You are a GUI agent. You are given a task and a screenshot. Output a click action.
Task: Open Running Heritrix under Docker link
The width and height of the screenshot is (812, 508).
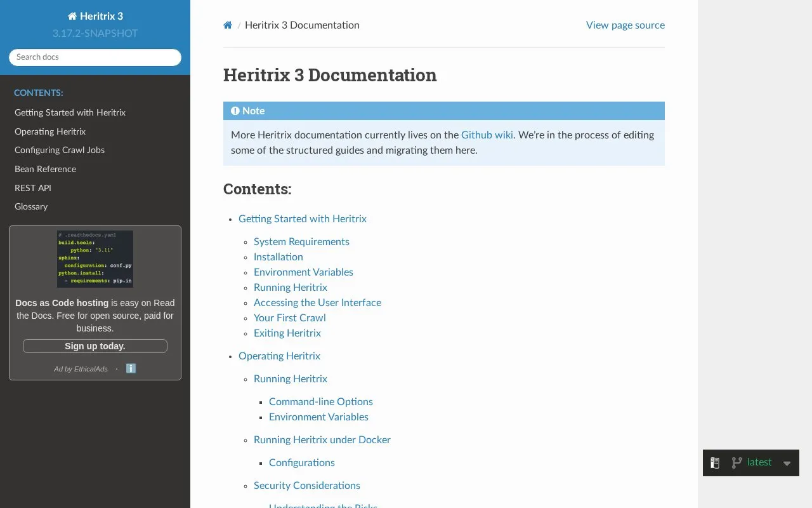(x=322, y=439)
